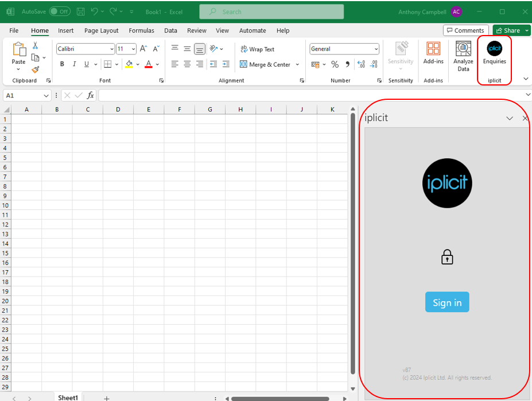Switch to the Automate tab
532x401 pixels.
point(253,30)
